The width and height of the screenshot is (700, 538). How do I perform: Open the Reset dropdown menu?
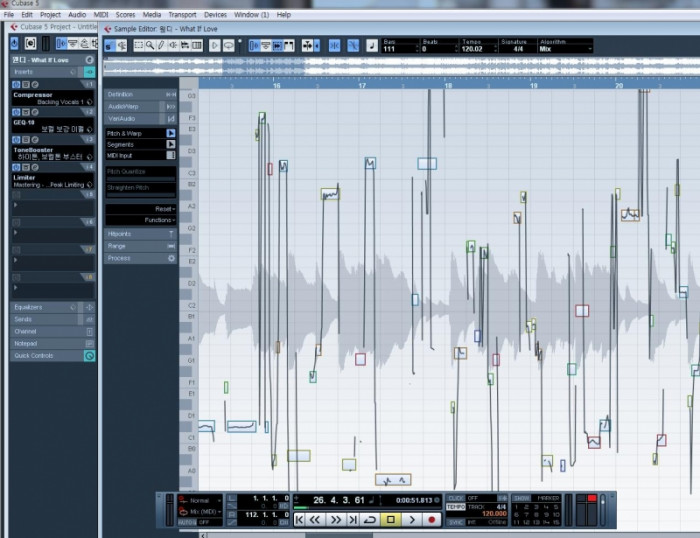(x=164, y=209)
